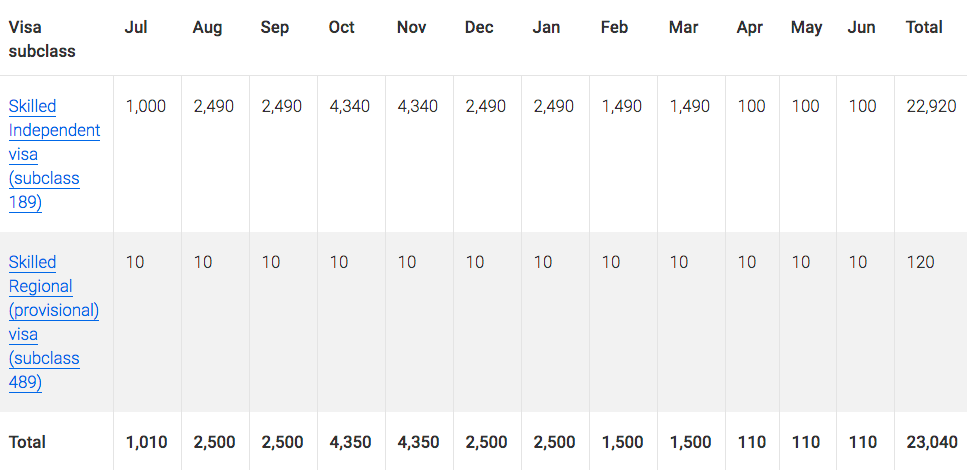This screenshot has width=967, height=470.
Task: Open the Skilled Regional provisional visa subclass 489 link
Action: point(54,323)
